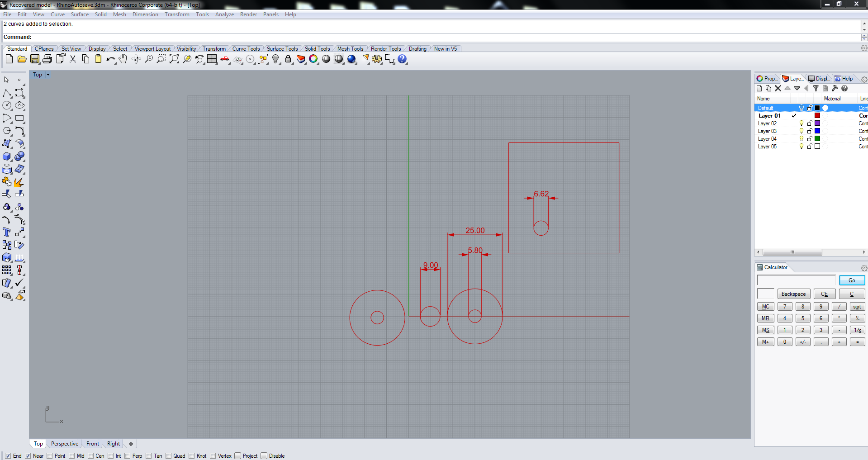
Task: Click Layer 01 red color swatch
Action: tap(817, 115)
